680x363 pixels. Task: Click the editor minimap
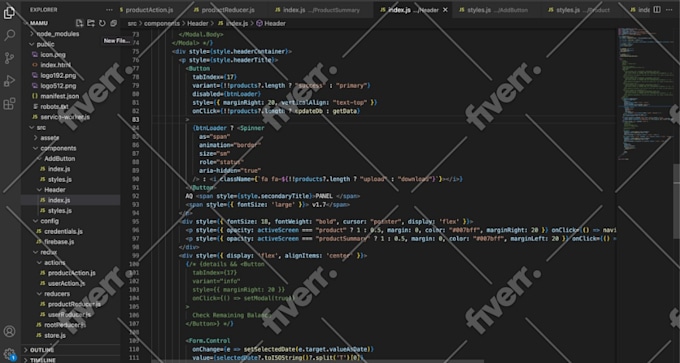pos(644,95)
